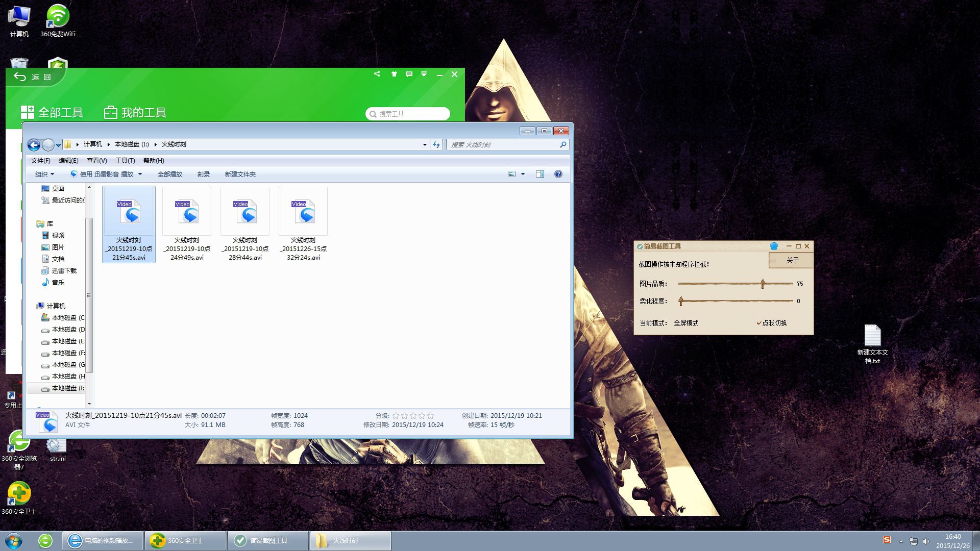980x551 pixels.
Task: Click navigation pane scrollbar down arrow
Action: tap(89, 404)
